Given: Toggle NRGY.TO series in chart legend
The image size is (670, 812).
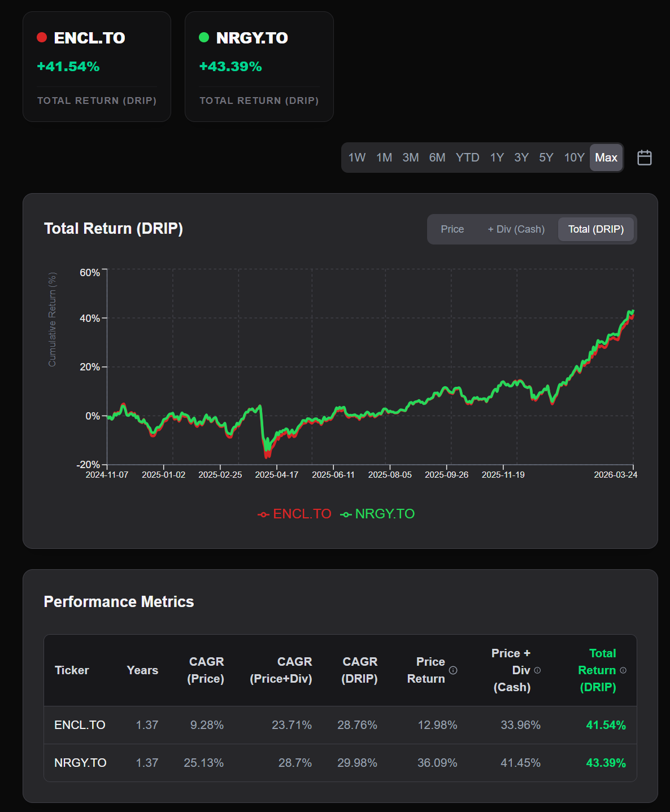Looking at the screenshot, I should coord(377,514).
